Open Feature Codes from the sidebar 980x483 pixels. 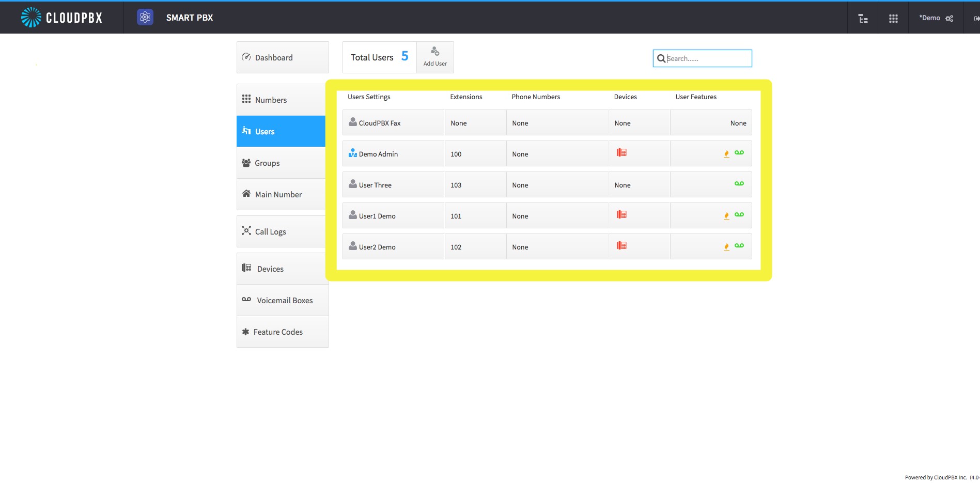(x=277, y=331)
